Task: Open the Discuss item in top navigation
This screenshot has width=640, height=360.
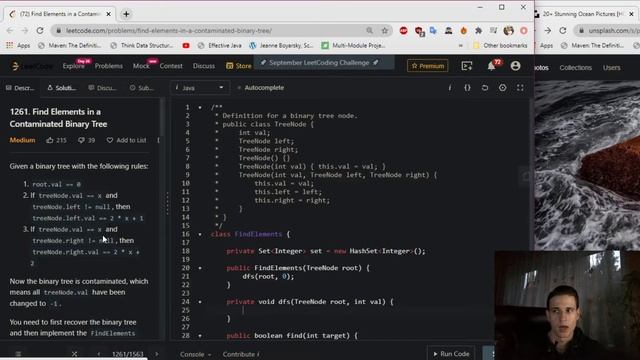Action: (x=204, y=66)
